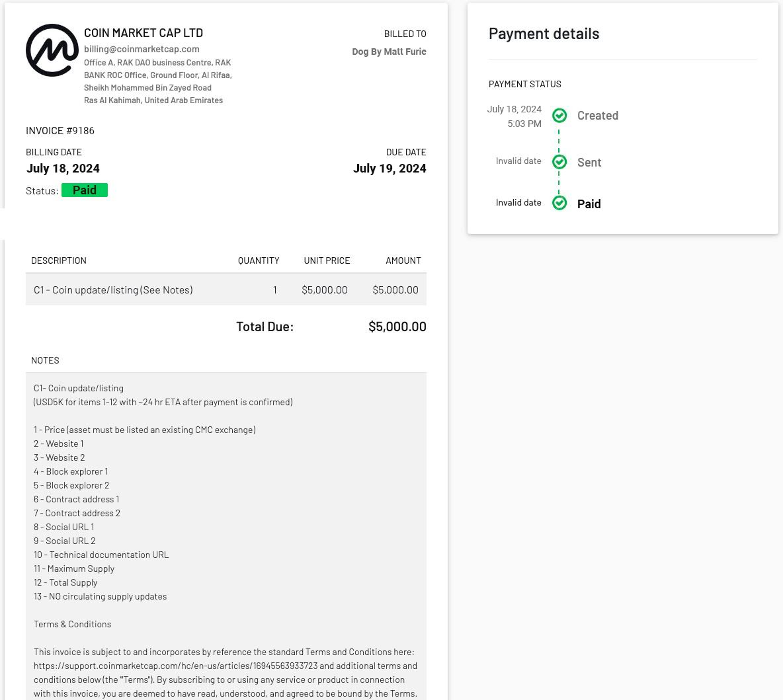The image size is (783, 700).
Task: Click the checkmark inside the Created circle
Action: (559, 115)
